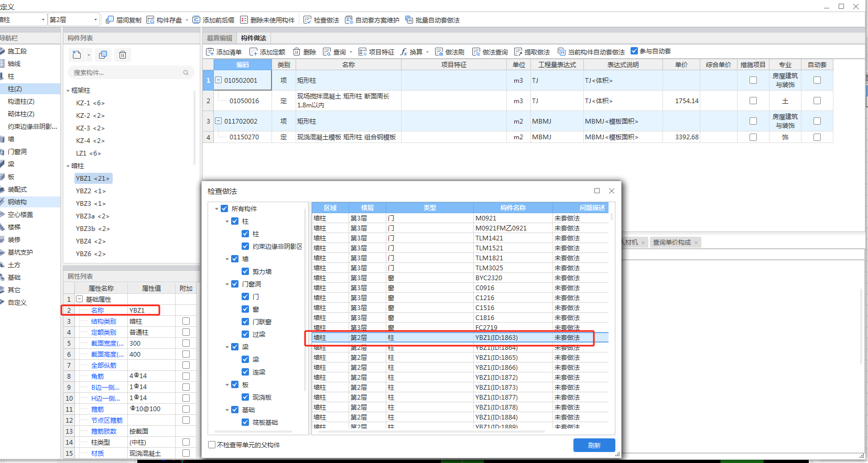The width and height of the screenshot is (868, 463).
Task: Uncheck 门联窗 checkbox
Action: coord(245,322)
